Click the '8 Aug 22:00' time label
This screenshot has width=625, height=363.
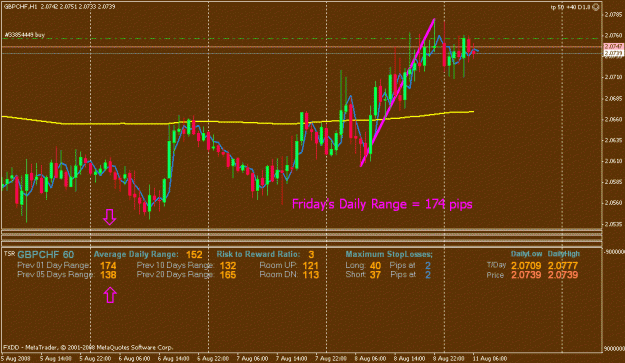tap(450, 359)
